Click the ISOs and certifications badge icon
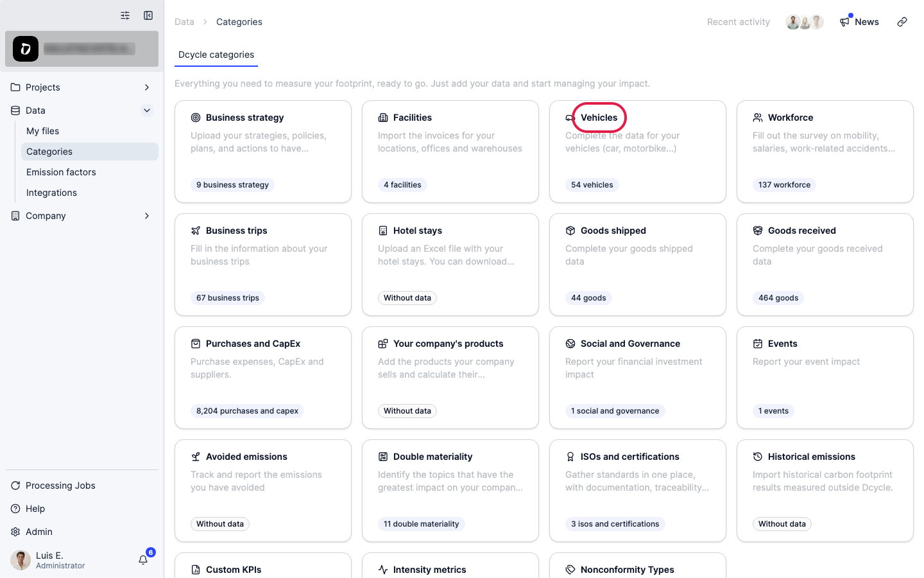The height and width of the screenshot is (578, 924). (x=570, y=457)
